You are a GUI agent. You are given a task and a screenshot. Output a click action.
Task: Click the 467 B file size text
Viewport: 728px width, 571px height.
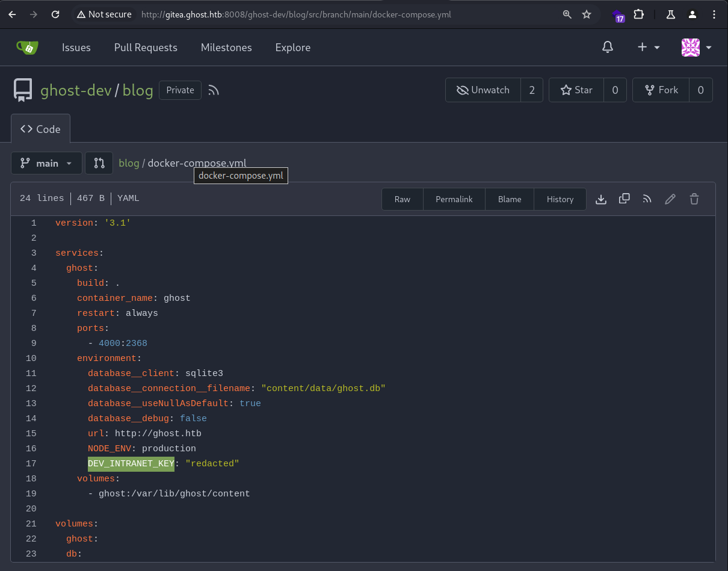coord(91,198)
